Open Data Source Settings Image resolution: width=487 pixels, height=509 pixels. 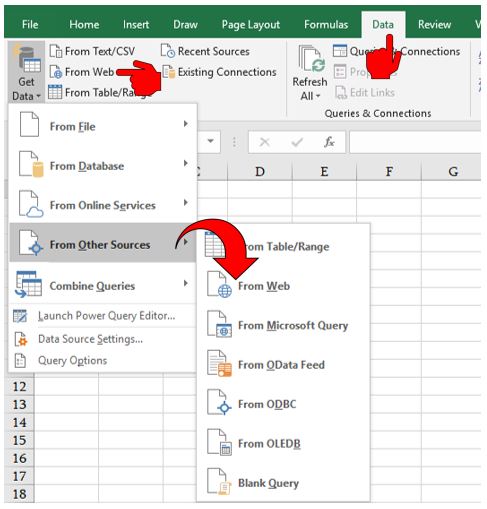click(x=103, y=339)
